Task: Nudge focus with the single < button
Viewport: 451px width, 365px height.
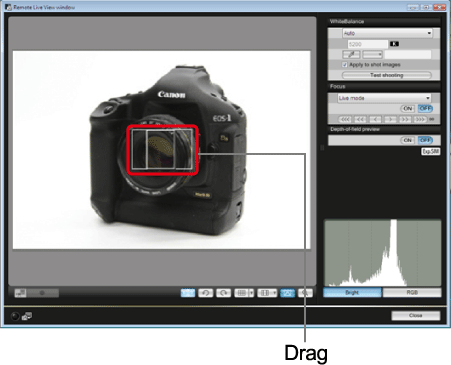Action: click(375, 119)
